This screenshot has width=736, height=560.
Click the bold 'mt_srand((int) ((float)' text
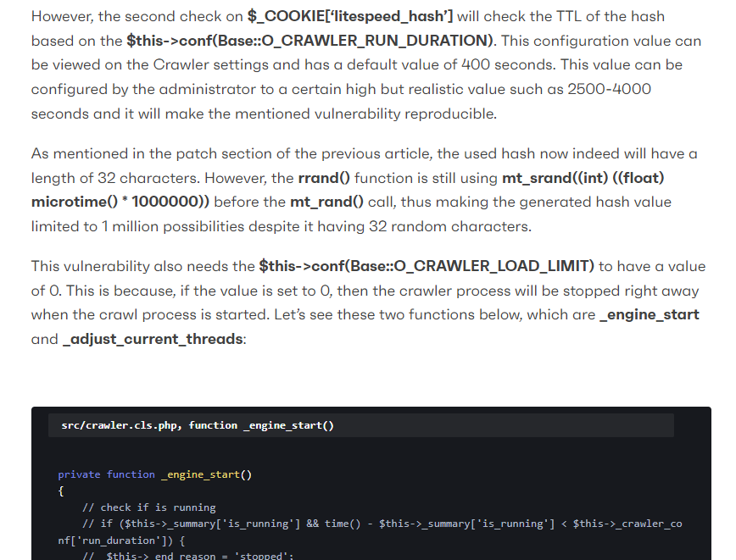583,178
